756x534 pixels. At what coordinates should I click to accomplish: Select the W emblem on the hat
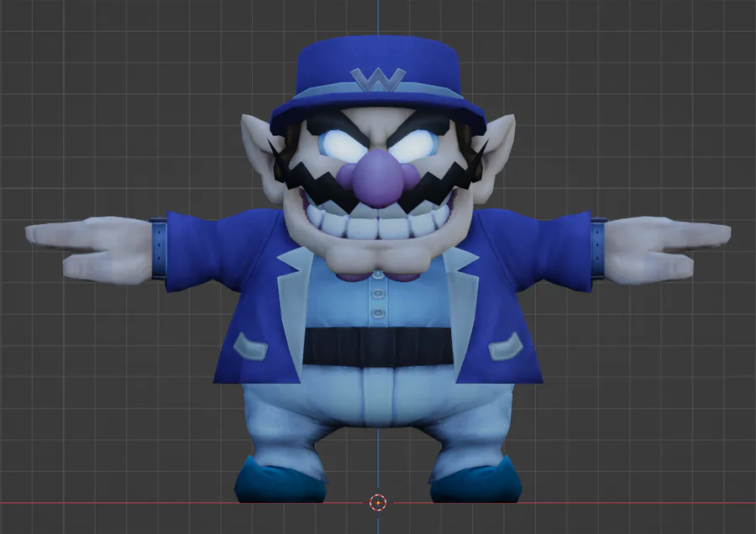pos(378,80)
